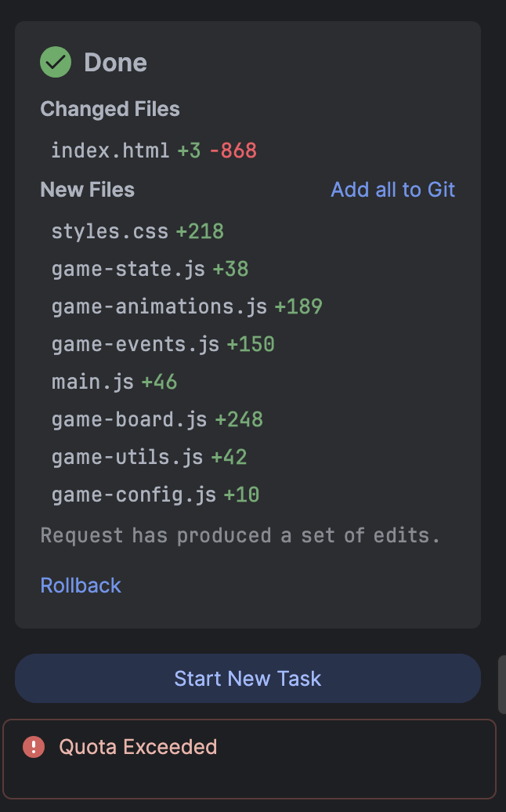The image size is (506, 812).
Task: Click the green Done checkmark icon
Action: coord(56,62)
